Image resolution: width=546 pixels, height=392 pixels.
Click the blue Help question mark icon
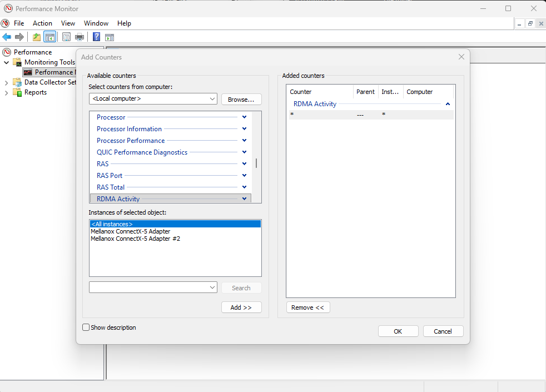pyautogui.click(x=96, y=37)
